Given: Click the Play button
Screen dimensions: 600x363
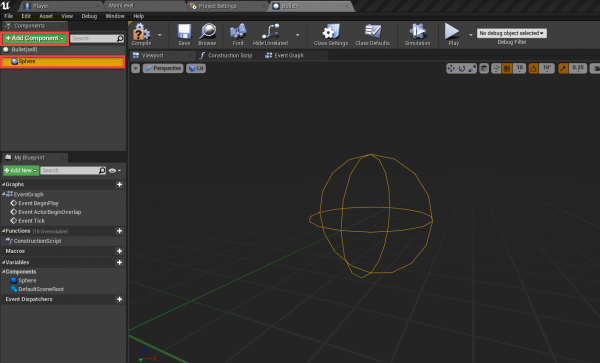Looking at the screenshot, I should pos(453,34).
